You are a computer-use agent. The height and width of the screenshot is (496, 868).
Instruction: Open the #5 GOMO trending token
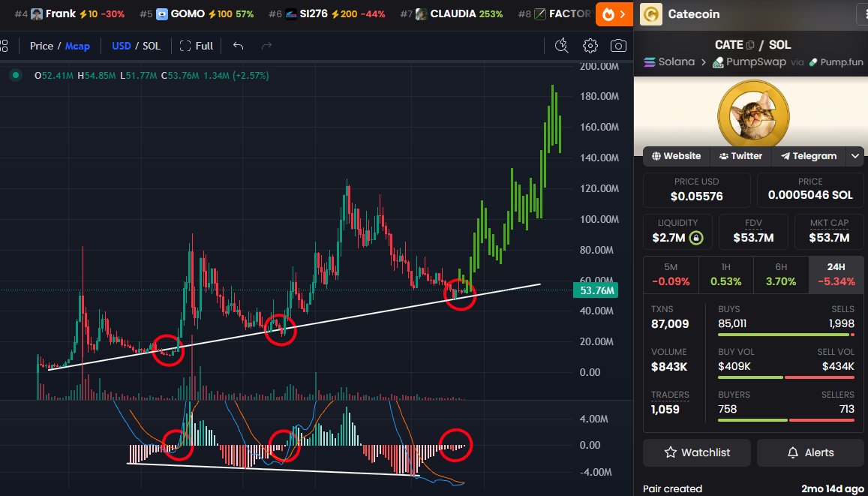tap(197, 14)
